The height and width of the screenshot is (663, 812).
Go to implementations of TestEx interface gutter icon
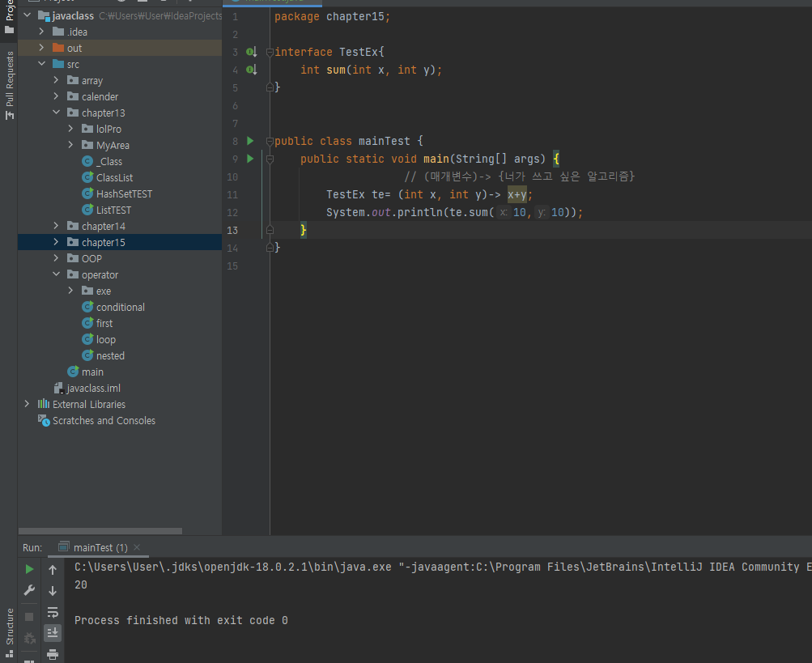(251, 52)
